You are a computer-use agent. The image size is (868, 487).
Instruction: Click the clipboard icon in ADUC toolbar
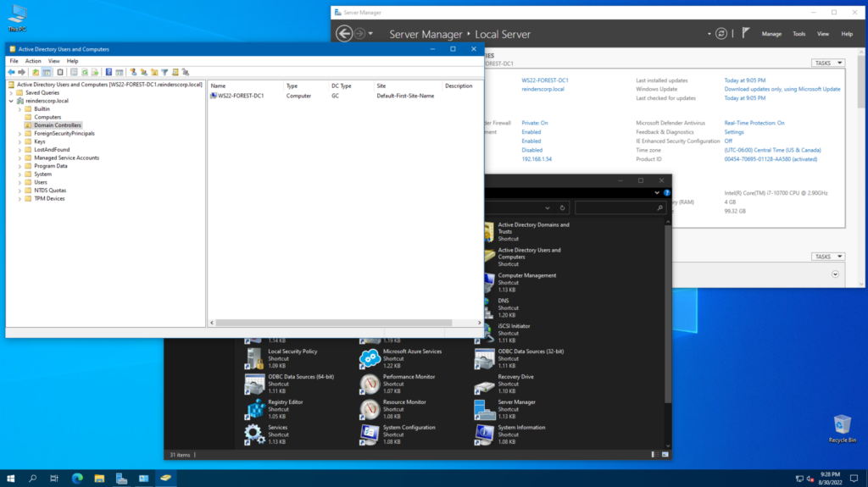(60, 72)
